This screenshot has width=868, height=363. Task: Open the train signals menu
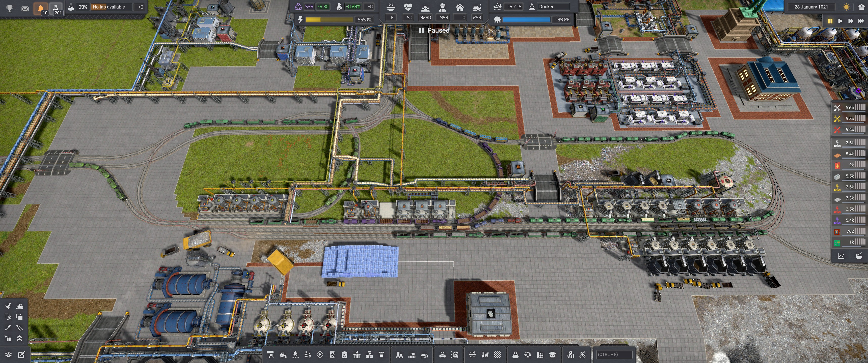pyautogui.click(x=455, y=354)
